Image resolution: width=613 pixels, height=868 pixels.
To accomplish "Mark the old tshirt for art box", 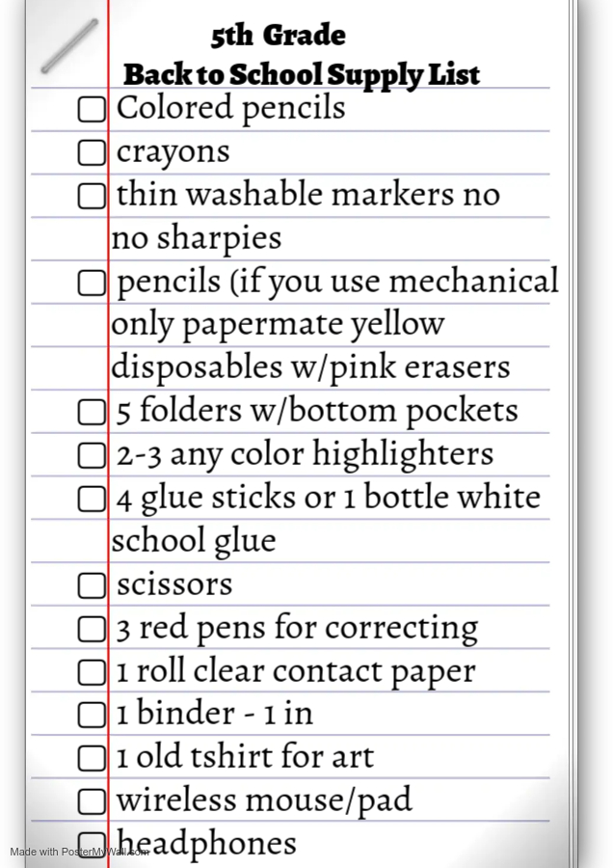I will [x=92, y=758].
